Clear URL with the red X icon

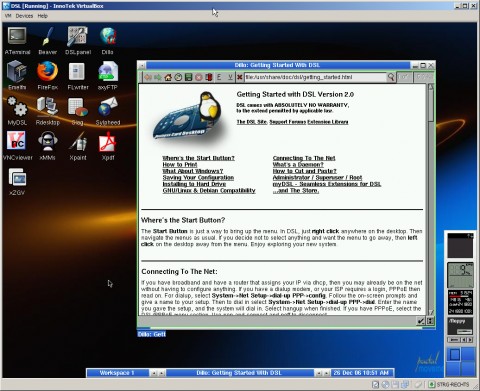[239, 77]
